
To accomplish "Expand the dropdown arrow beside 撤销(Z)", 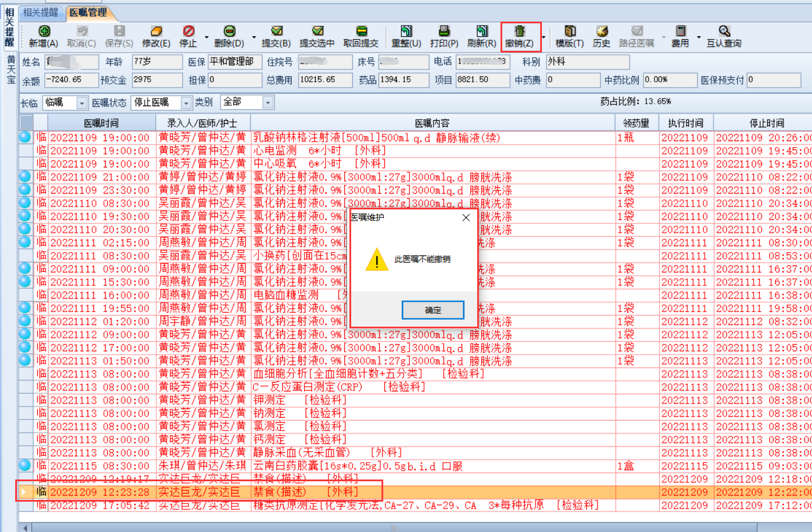I will 543,37.
